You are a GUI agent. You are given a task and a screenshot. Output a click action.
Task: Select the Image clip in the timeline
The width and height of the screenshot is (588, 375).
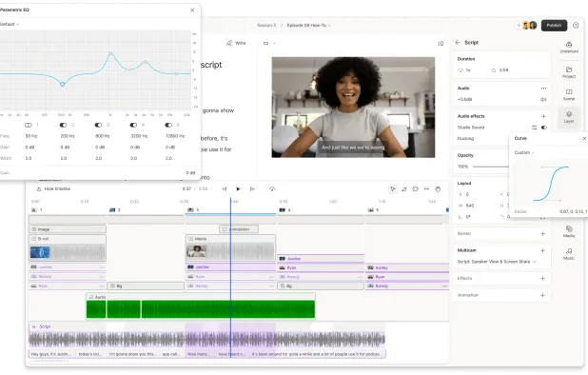[68, 229]
